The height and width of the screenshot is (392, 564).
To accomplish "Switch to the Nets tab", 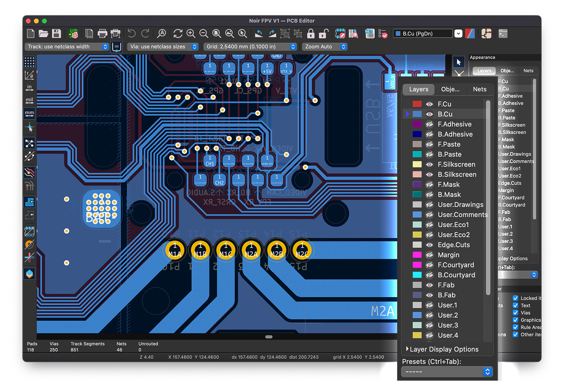I will coord(479,89).
